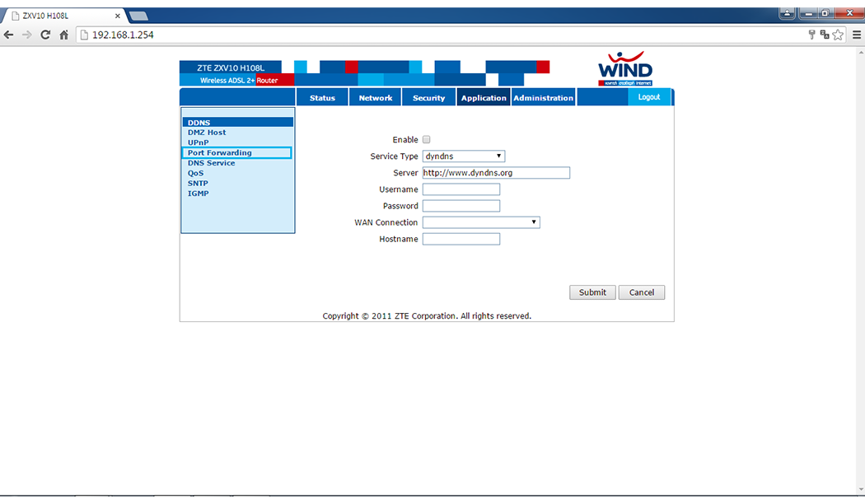Select Port Forwarding in the sidebar

[220, 153]
